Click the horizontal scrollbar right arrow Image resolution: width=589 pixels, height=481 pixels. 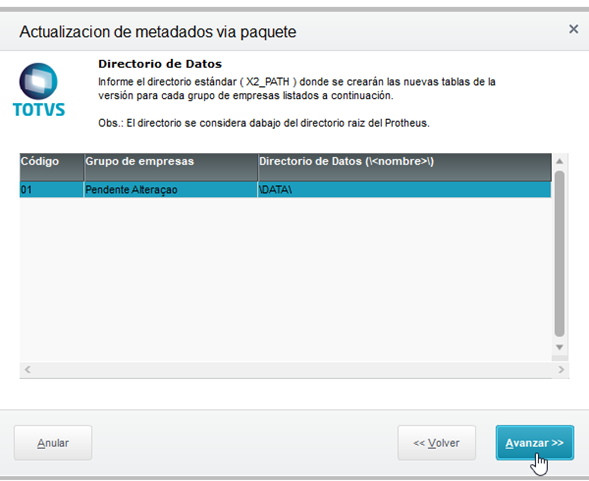point(561,369)
